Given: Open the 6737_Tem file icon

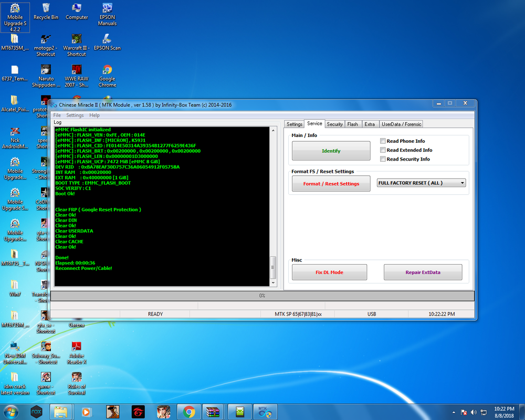Looking at the screenshot, I should 15,73.
